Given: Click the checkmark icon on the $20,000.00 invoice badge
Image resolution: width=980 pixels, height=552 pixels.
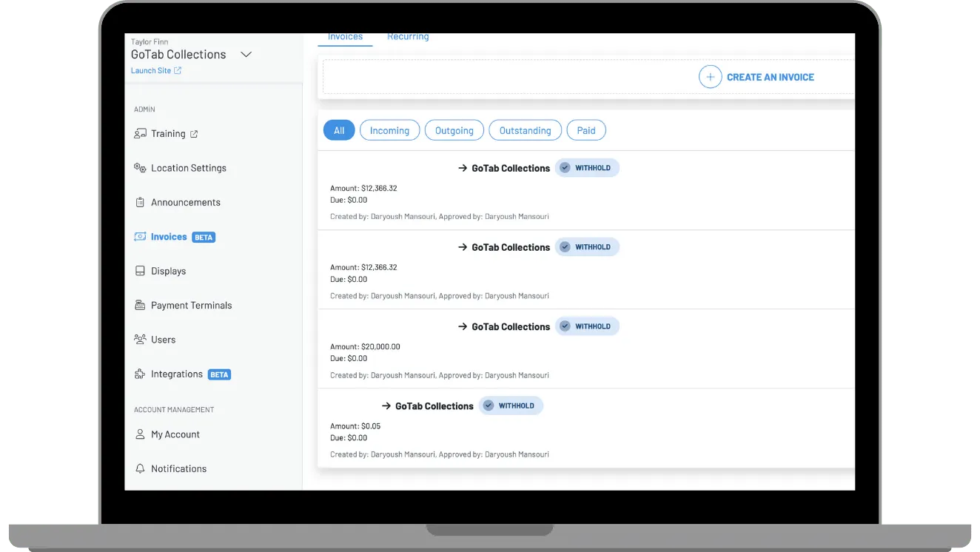Looking at the screenshot, I should [565, 326].
